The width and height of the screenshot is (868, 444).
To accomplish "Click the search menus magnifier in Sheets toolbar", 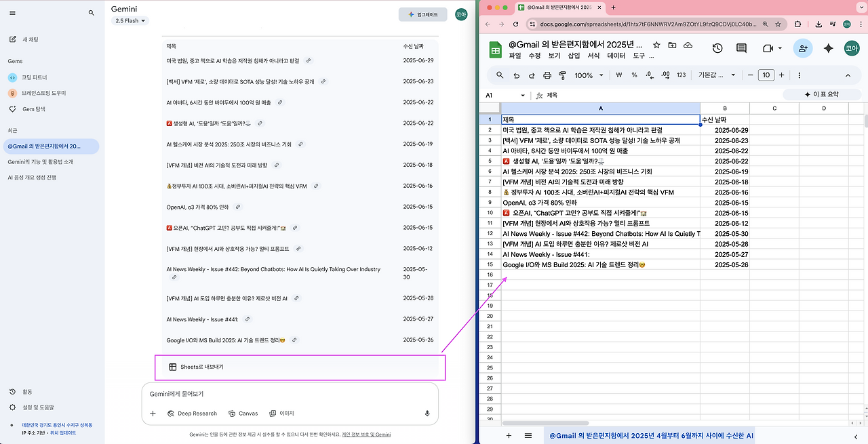I will [x=500, y=75].
